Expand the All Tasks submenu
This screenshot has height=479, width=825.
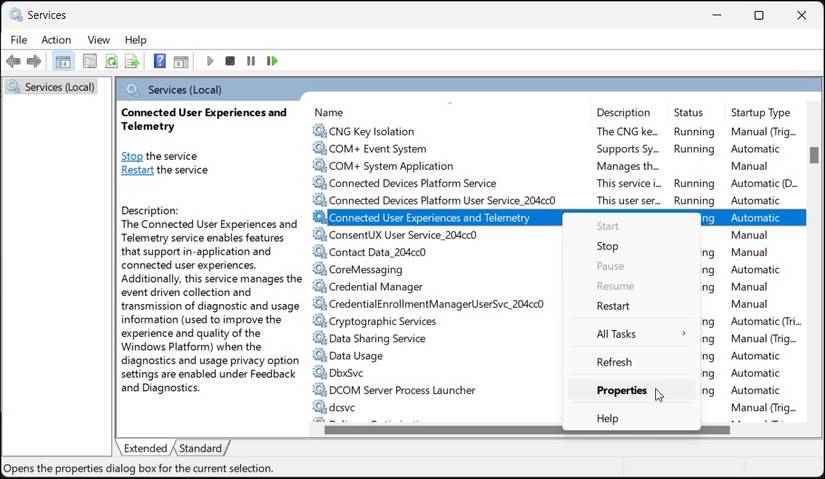click(631, 334)
